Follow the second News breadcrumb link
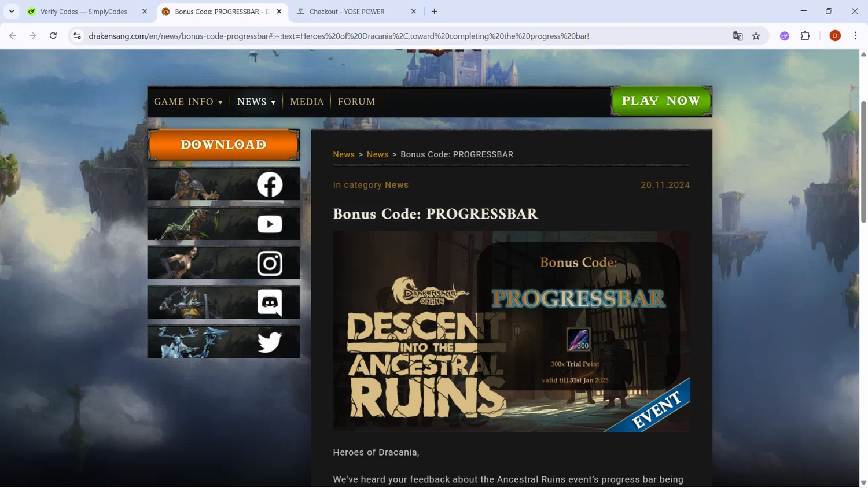 pos(377,154)
